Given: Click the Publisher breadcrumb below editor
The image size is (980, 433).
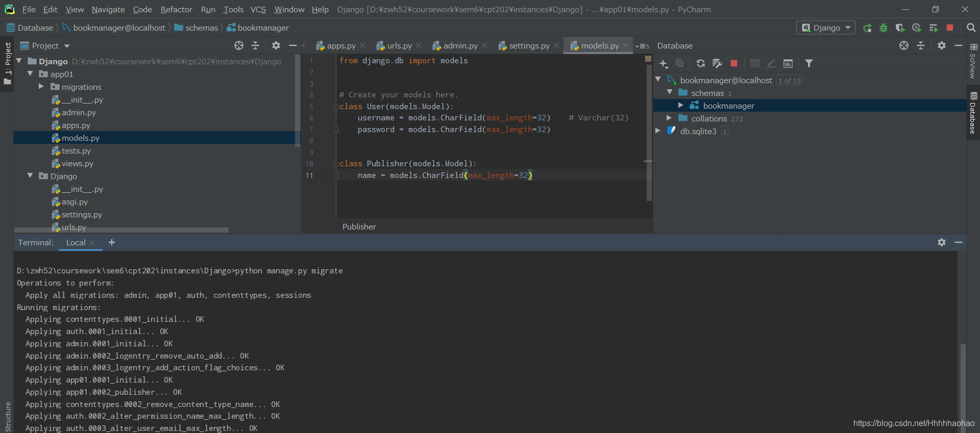Looking at the screenshot, I should coord(359,226).
